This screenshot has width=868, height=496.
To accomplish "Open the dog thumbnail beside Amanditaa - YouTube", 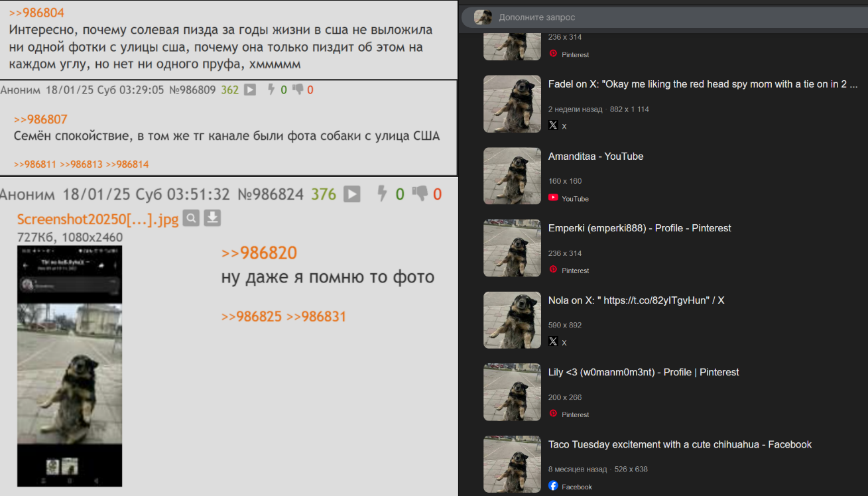I will [x=512, y=176].
